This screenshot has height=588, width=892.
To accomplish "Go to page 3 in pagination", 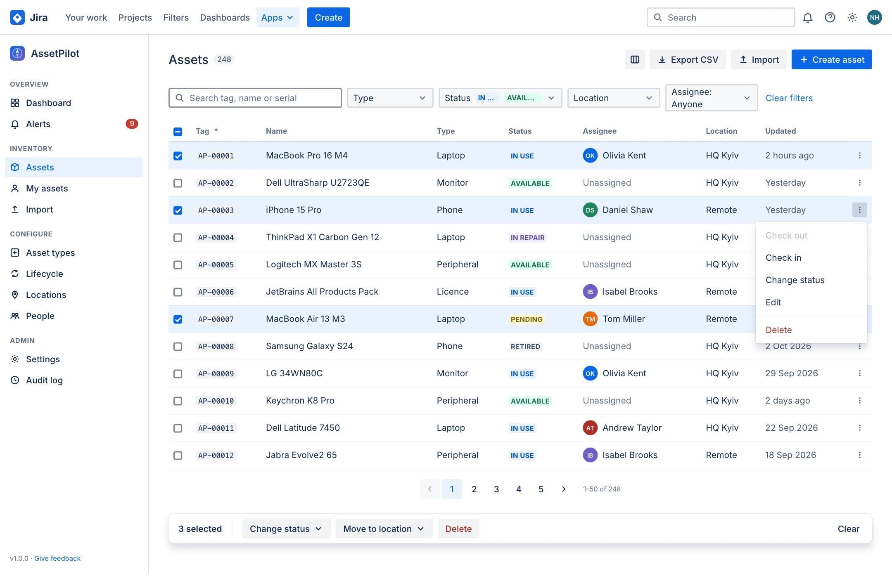I will pyautogui.click(x=496, y=489).
